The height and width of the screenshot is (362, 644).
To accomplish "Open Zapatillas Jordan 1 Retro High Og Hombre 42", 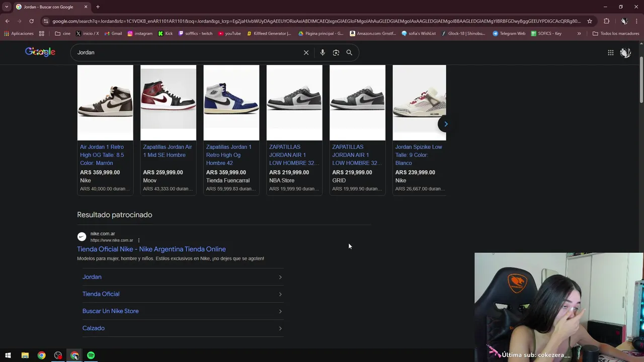I will coord(229,155).
